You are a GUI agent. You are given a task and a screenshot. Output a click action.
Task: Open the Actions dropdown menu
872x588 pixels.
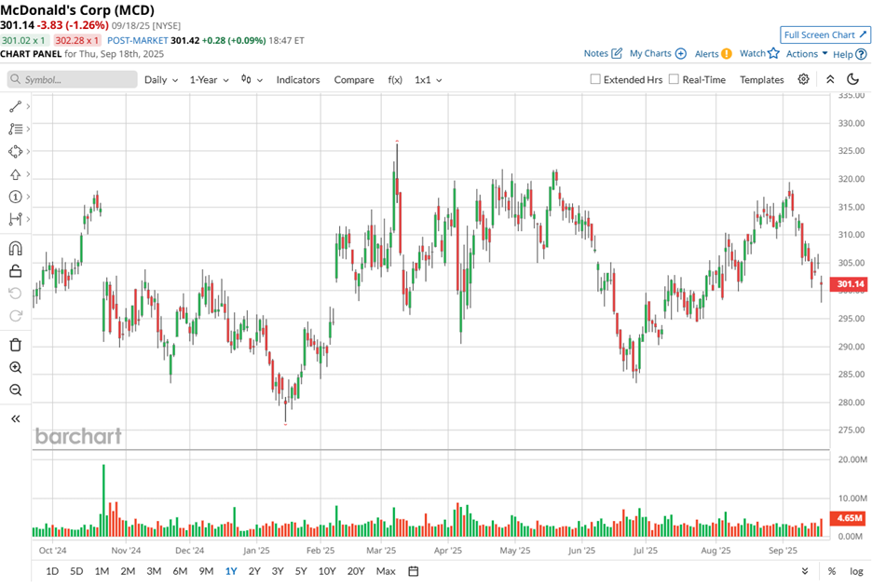pos(807,54)
